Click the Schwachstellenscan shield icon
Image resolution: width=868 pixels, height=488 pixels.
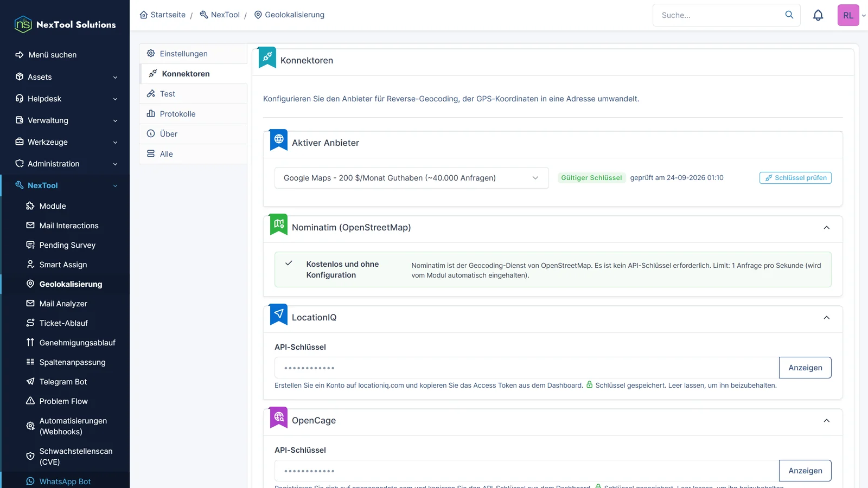pyautogui.click(x=30, y=457)
